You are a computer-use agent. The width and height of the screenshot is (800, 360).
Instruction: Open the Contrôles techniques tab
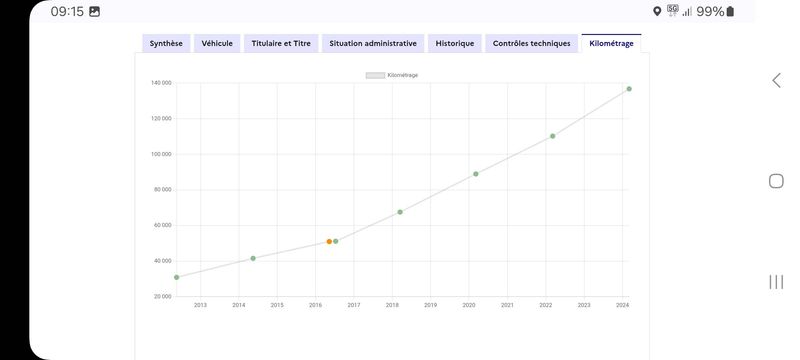point(532,43)
